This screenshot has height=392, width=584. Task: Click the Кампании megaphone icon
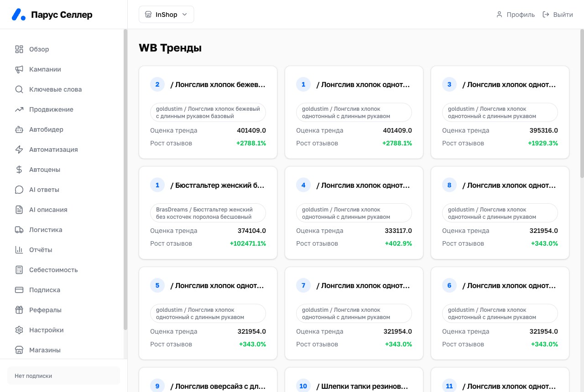[19, 69]
